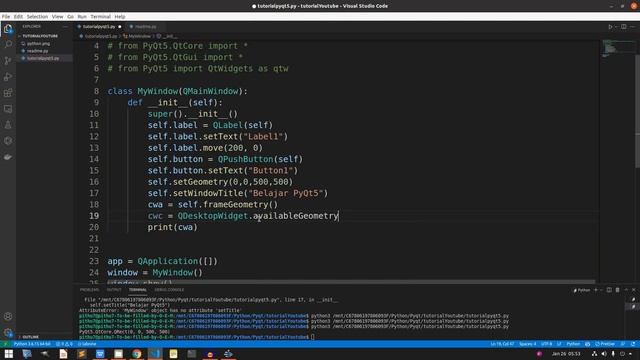The image size is (640, 360).
Task: Click the tabnine status bar item
Action: coord(87,344)
